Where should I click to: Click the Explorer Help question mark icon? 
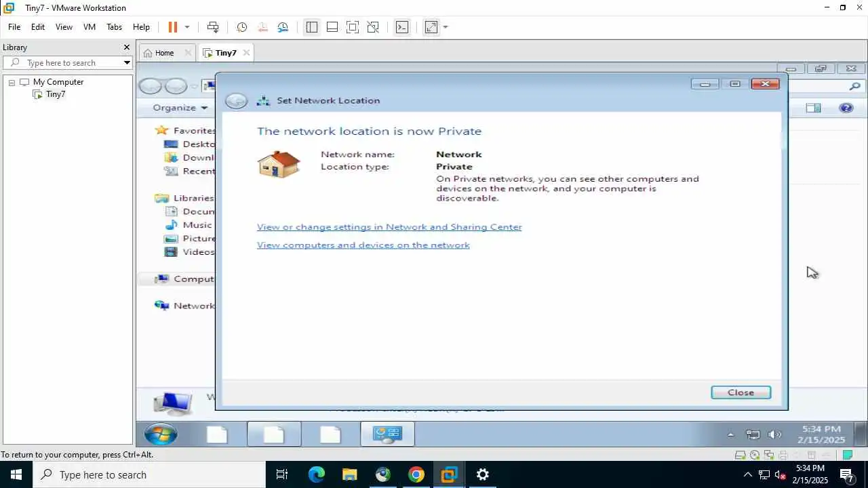[846, 108]
